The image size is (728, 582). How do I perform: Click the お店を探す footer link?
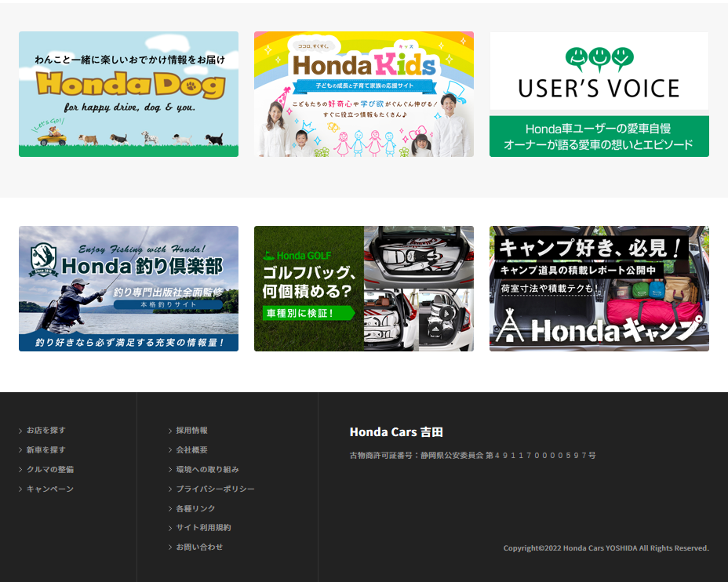pos(45,431)
